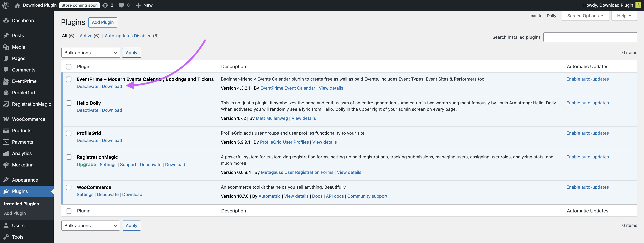Viewport: 644px width, 243px height.
Task: Open Add Plugin from sidebar submenu
Action: click(x=15, y=213)
